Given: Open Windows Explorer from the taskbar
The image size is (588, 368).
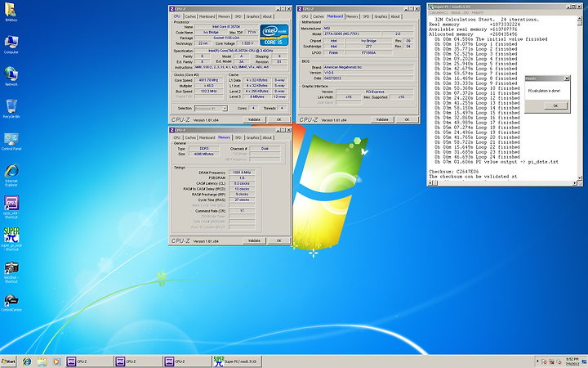Looking at the screenshot, I should point(42,361).
